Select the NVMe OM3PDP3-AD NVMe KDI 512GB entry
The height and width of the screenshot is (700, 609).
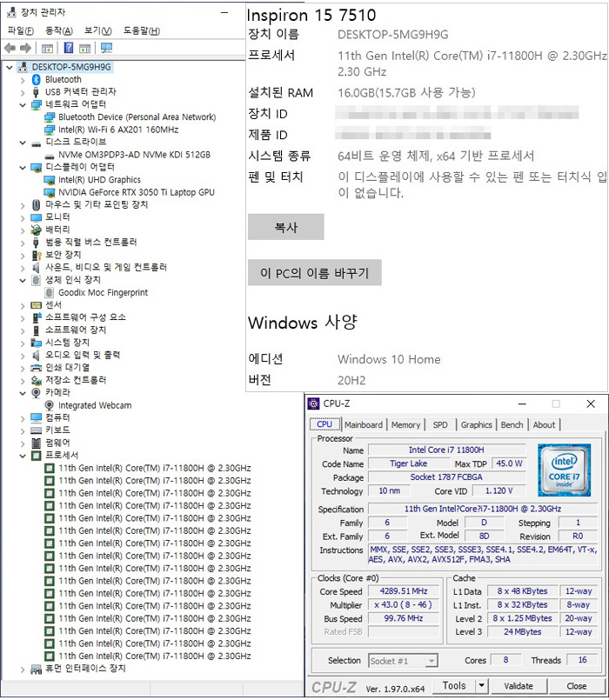click(134, 155)
